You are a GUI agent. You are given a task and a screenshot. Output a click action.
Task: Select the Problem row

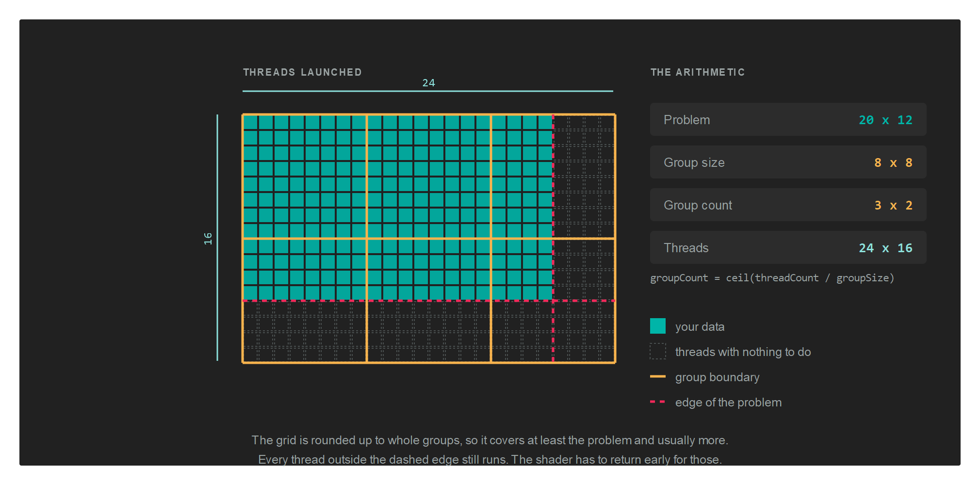pyautogui.click(x=788, y=119)
